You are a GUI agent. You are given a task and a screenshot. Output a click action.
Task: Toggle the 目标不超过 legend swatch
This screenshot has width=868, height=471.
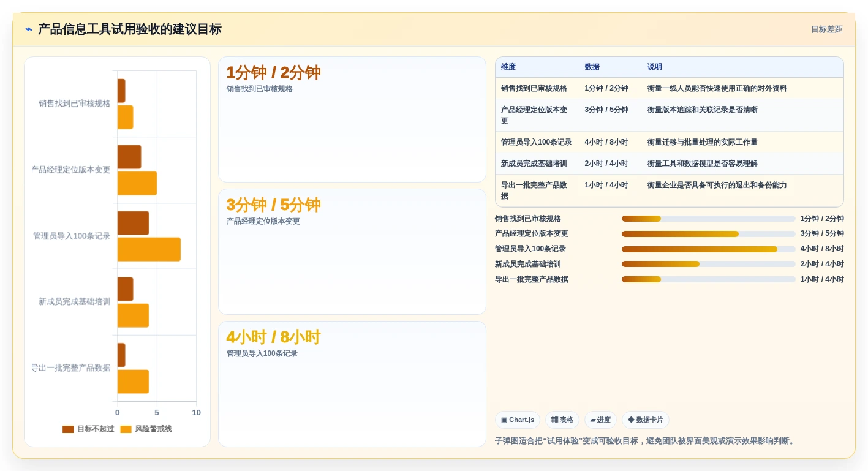68,429
